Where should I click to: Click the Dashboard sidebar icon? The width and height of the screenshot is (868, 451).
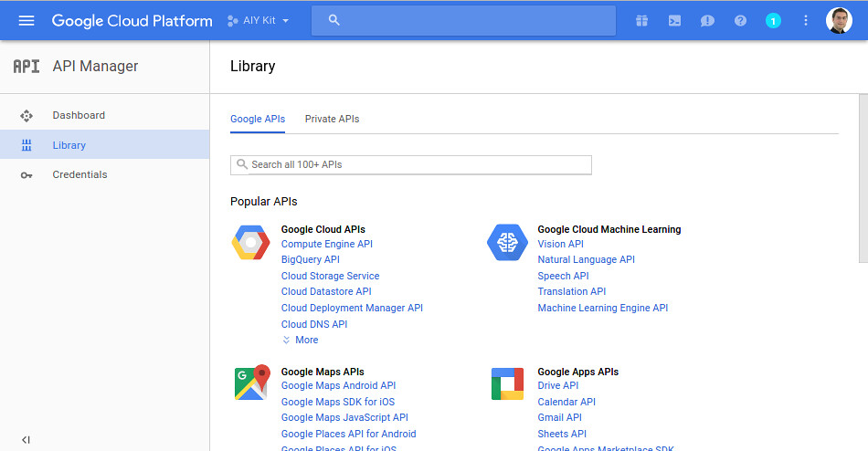pyautogui.click(x=26, y=116)
